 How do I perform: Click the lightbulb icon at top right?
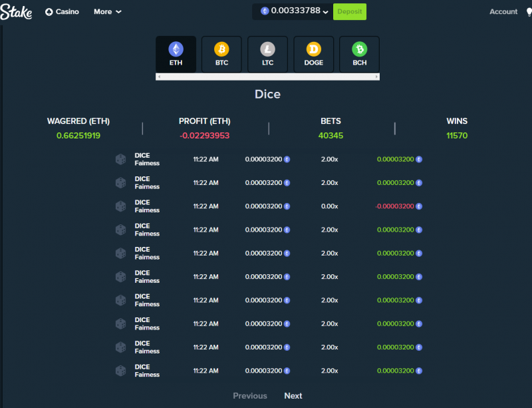click(x=529, y=12)
